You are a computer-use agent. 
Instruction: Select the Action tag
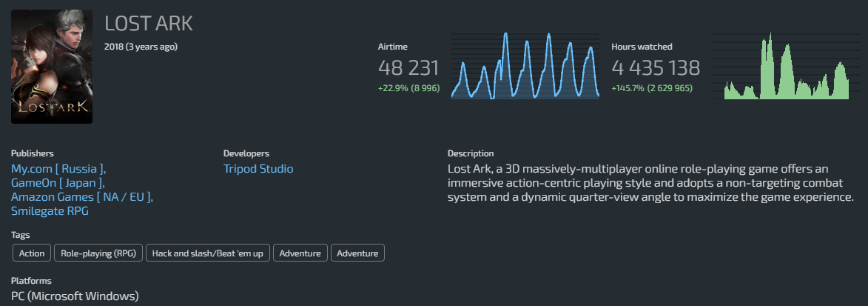pyautogui.click(x=32, y=253)
